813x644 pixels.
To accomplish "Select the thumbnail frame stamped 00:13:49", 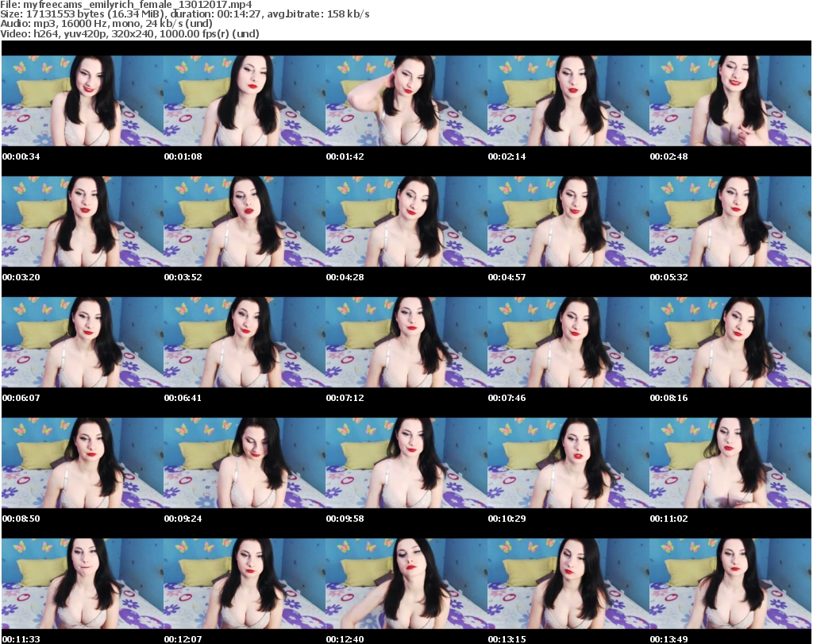I will [x=730, y=584].
